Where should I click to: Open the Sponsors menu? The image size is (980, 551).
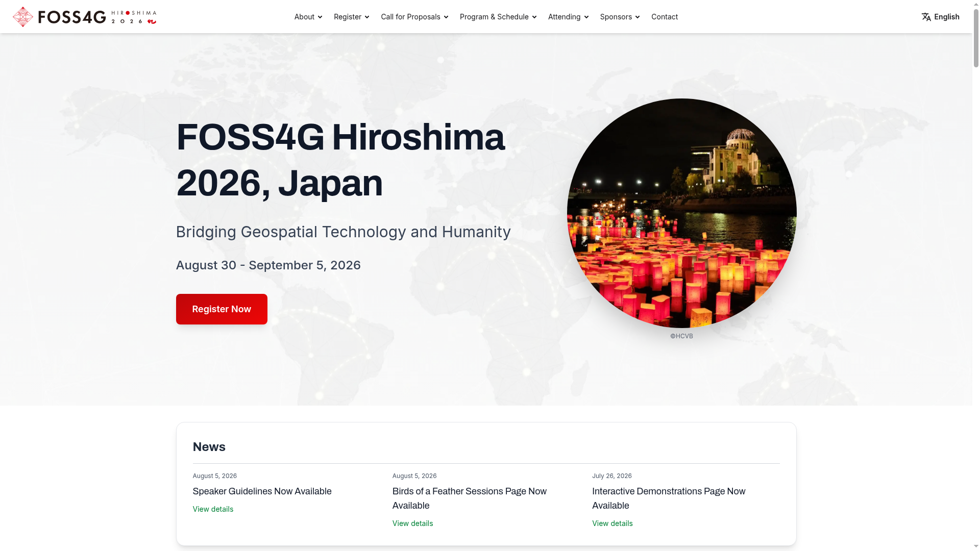coord(620,17)
